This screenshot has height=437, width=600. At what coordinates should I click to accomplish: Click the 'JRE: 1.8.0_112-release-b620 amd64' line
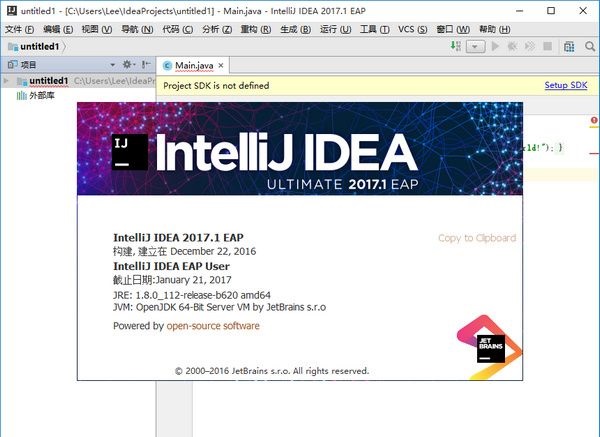(x=192, y=295)
